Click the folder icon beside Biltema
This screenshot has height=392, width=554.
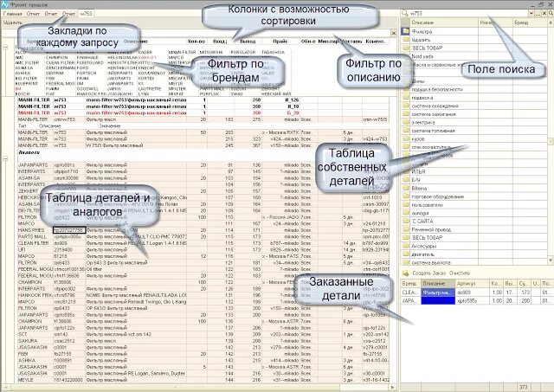click(x=406, y=189)
